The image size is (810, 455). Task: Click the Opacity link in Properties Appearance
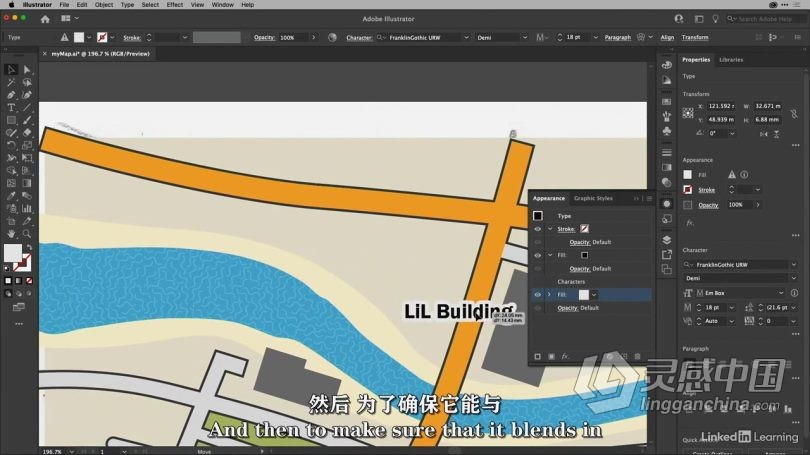(708, 205)
